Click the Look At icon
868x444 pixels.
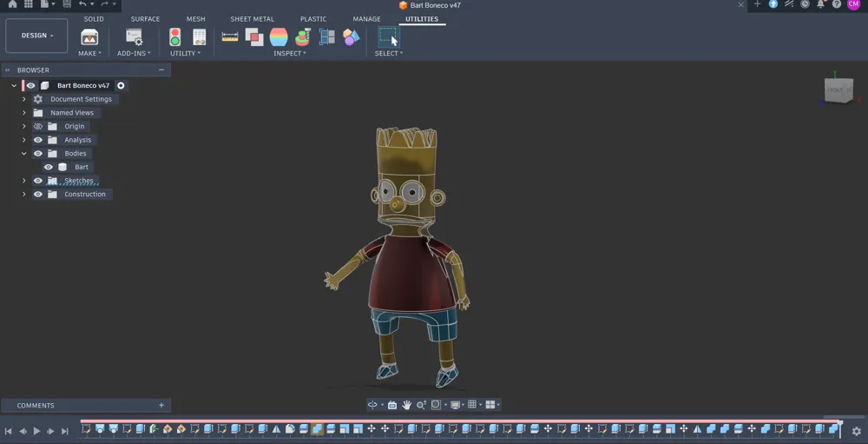tap(392, 405)
